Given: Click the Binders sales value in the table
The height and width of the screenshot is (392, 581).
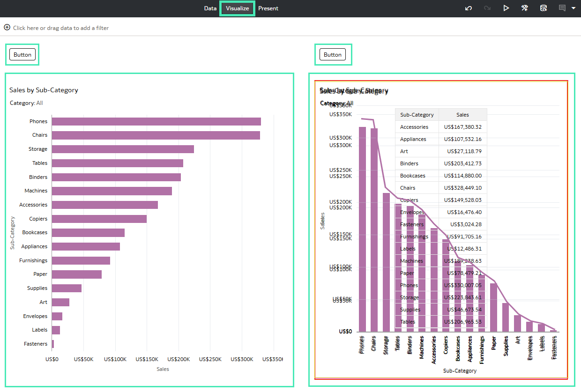Looking at the screenshot, I should [x=462, y=163].
